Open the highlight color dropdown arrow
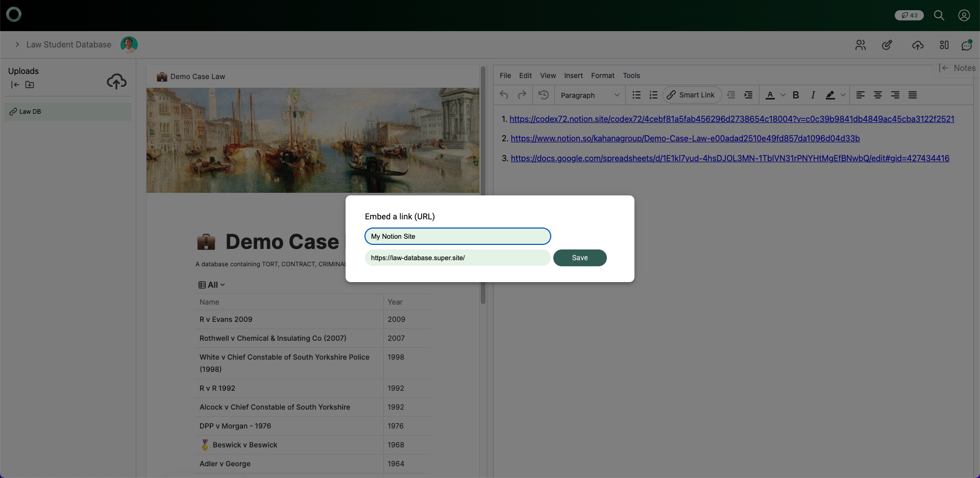Image resolution: width=980 pixels, height=478 pixels. [843, 95]
